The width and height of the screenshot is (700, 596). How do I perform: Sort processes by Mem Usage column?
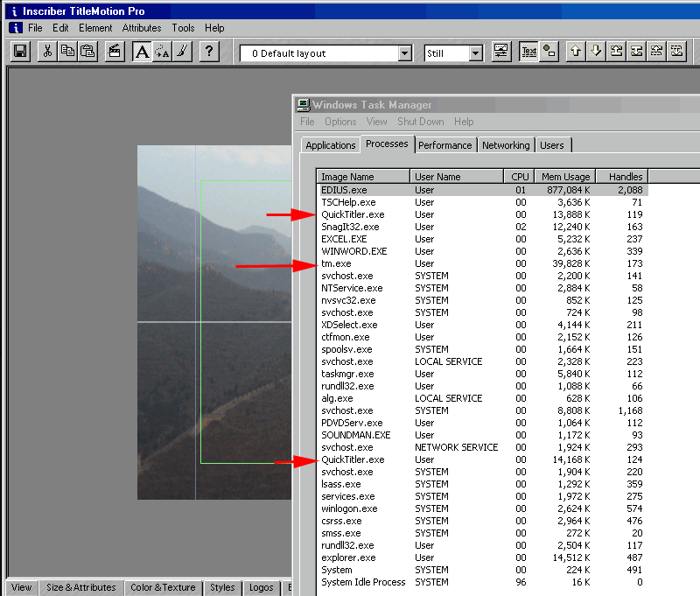point(565,177)
